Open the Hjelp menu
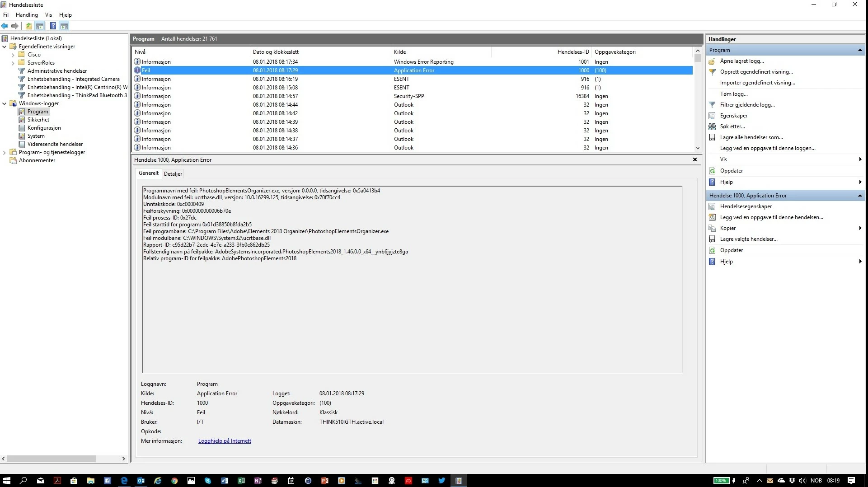The width and height of the screenshot is (868, 487). (x=66, y=15)
